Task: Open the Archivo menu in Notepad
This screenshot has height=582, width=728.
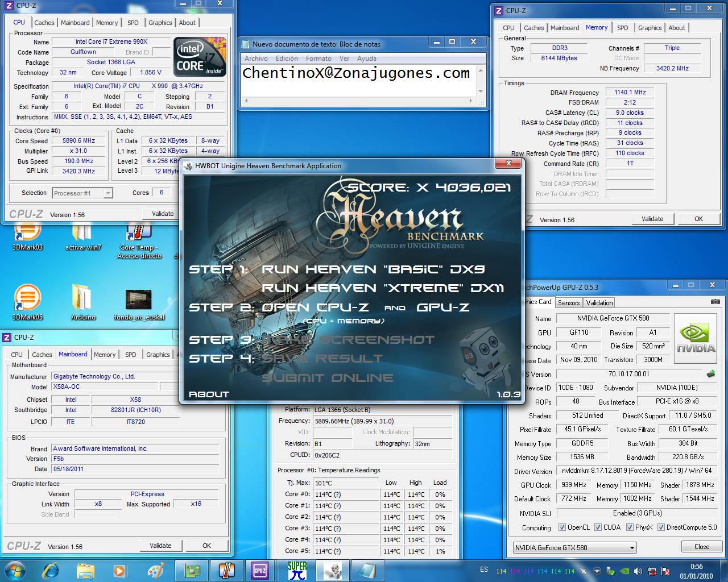Action: point(256,59)
